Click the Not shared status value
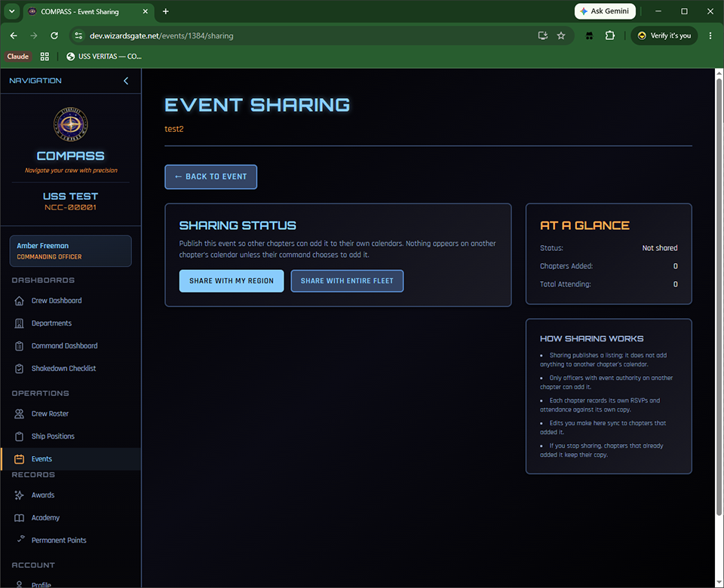Image resolution: width=724 pixels, height=588 pixels. [659, 248]
